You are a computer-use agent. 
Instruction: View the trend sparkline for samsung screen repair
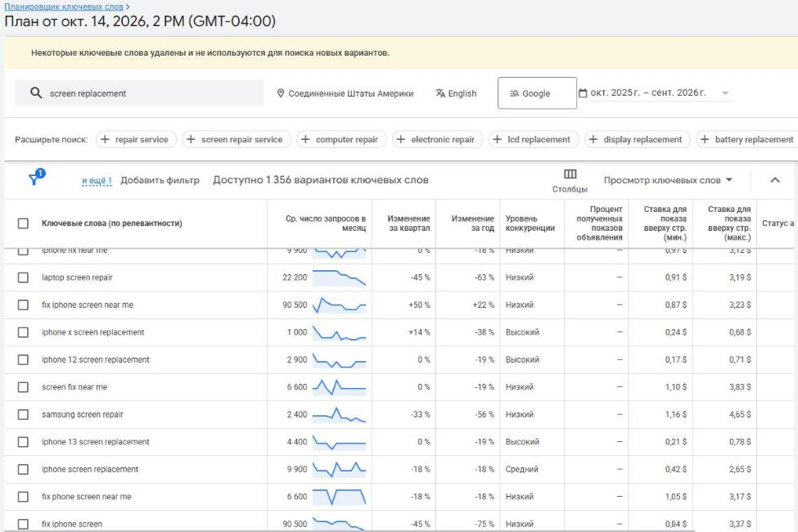tap(339, 414)
